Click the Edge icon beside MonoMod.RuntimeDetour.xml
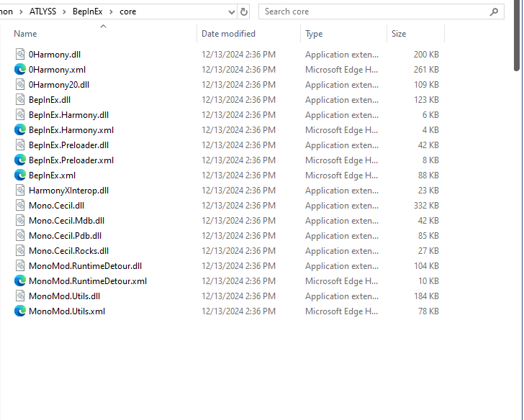This screenshot has width=524, height=420. 20,281
